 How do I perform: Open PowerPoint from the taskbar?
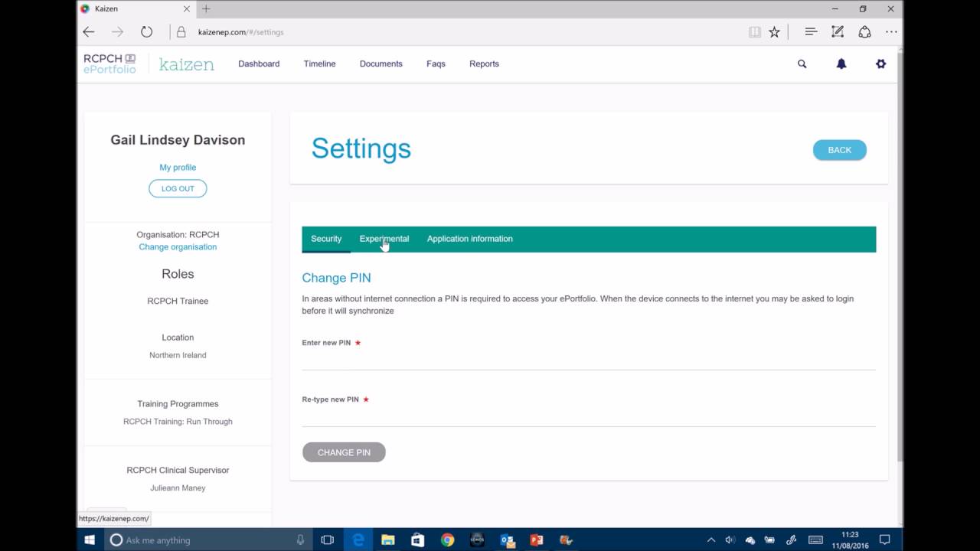point(537,540)
